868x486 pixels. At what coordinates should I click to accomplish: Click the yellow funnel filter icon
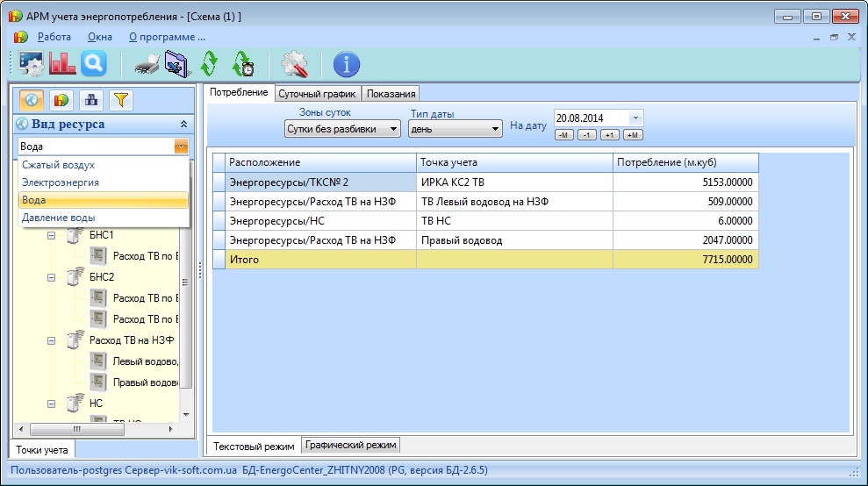click(x=120, y=100)
